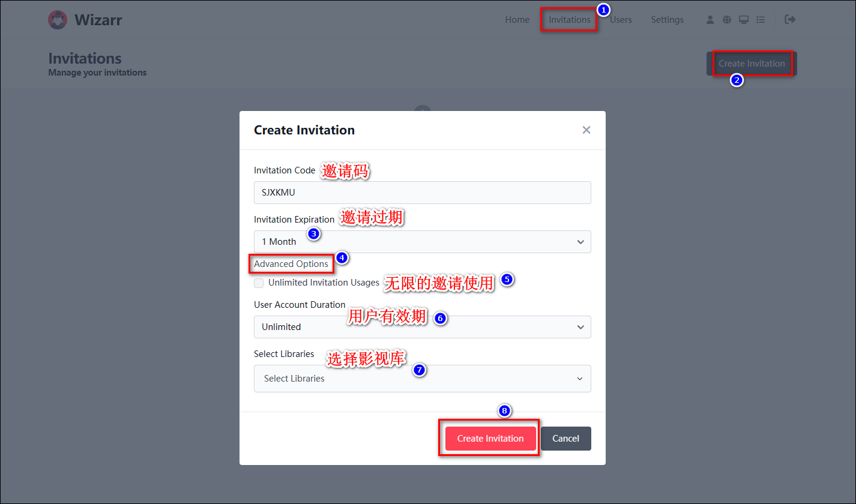The height and width of the screenshot is (504, 856).
Task: Enable Unlimited Invitation Usages checkbox
Action: click(259, 283)
